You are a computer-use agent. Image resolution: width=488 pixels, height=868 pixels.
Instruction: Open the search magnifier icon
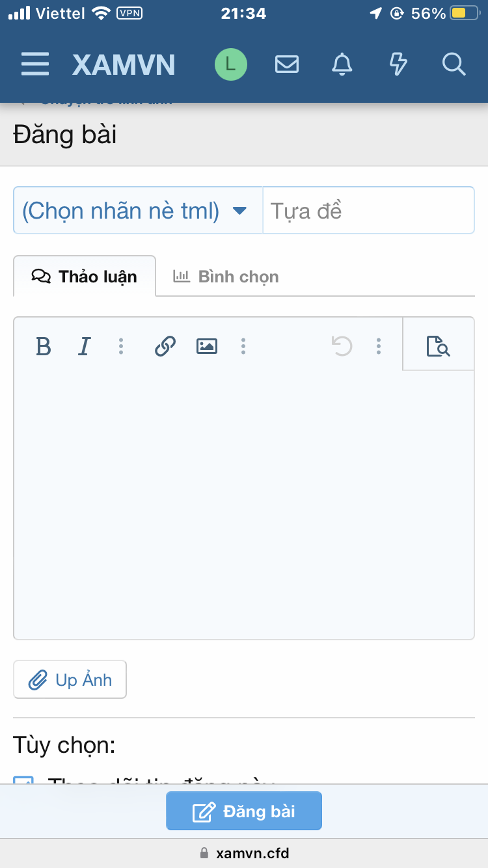tap(454, 64)
